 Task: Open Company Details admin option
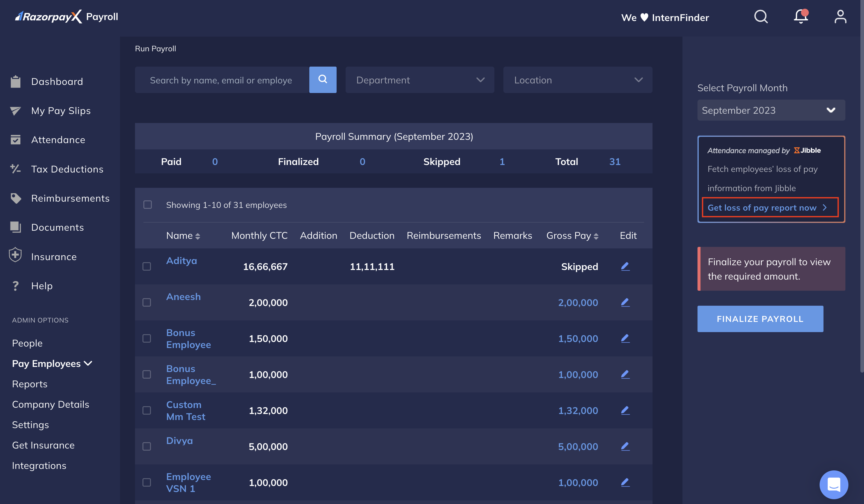pos(51,404)
